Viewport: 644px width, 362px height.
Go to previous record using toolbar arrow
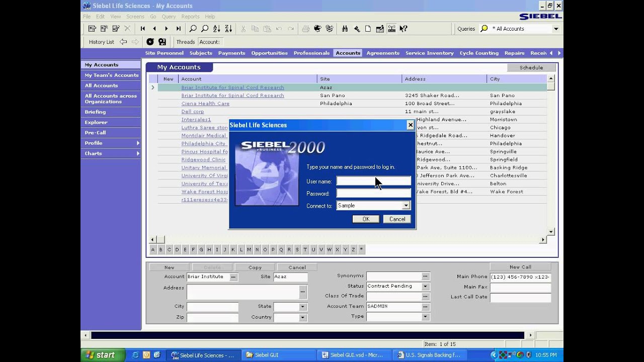coord(154,29)
